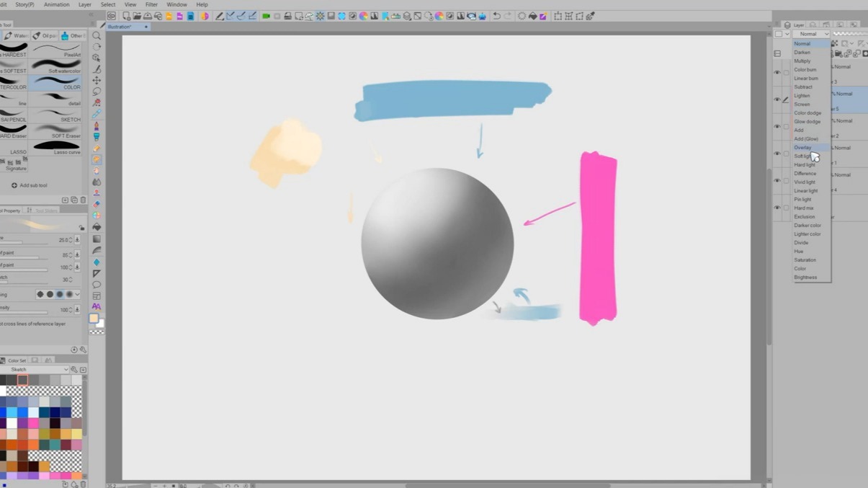Viewport: 868px width, 488px height.
Task: Click the Add sub tool button
Action: (x=30, y=185)
